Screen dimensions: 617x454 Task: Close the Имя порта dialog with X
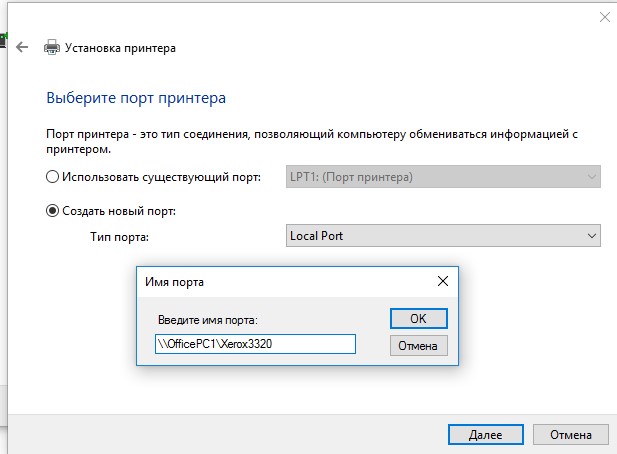coord(441,282)
